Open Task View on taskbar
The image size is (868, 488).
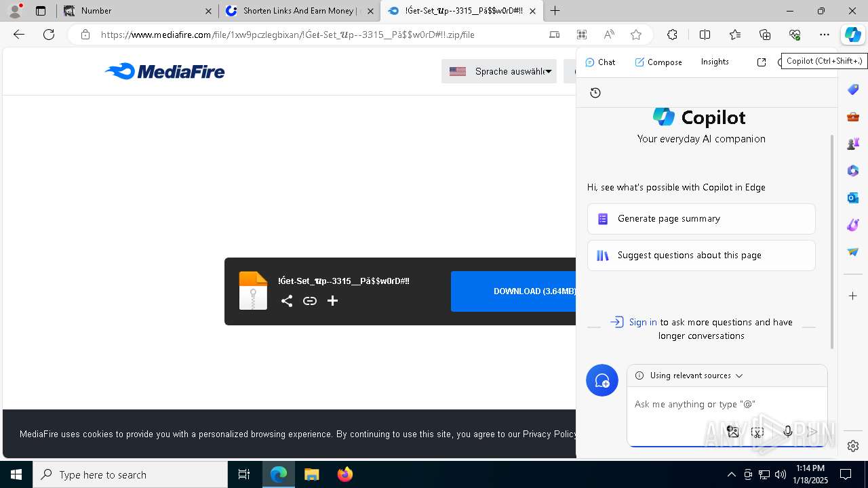coord(244,474)
